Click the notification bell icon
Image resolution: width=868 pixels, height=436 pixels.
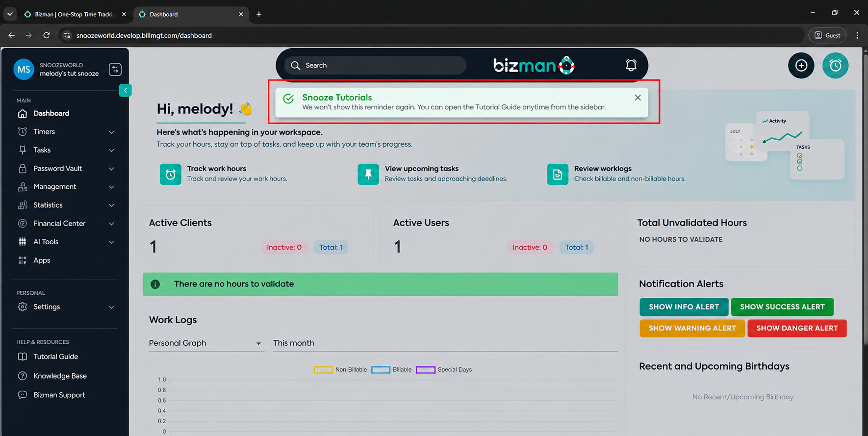click(631, 65)
